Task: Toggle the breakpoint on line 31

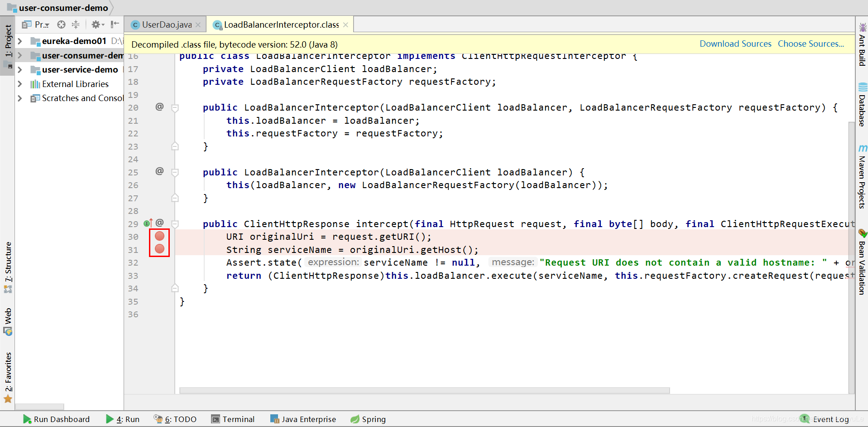Action: tap(159, 249)
